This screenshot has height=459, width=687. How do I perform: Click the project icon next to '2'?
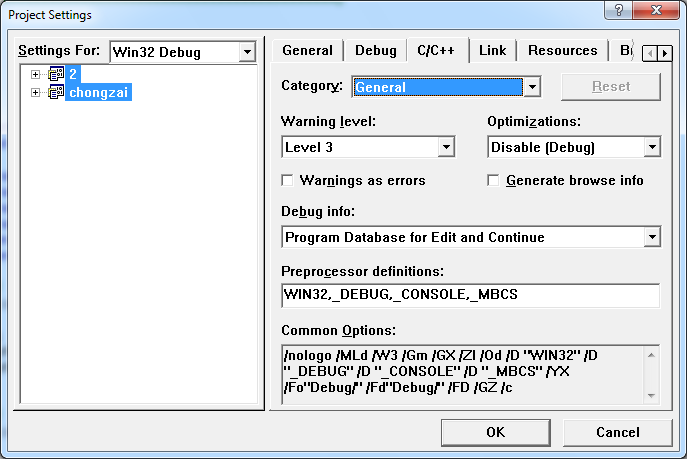[56, 74]
